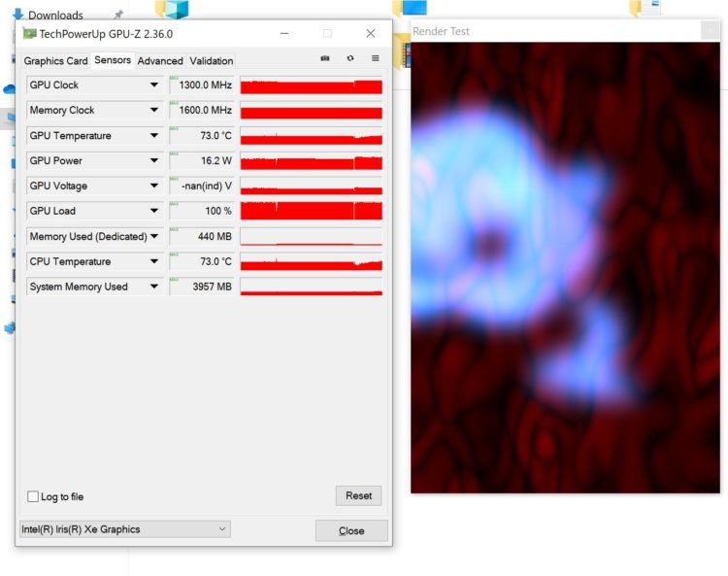The height and width of the screenshot is (576, 728).
Task: Open the GPU-Z hamburger menu
Action: coord(375,58)
